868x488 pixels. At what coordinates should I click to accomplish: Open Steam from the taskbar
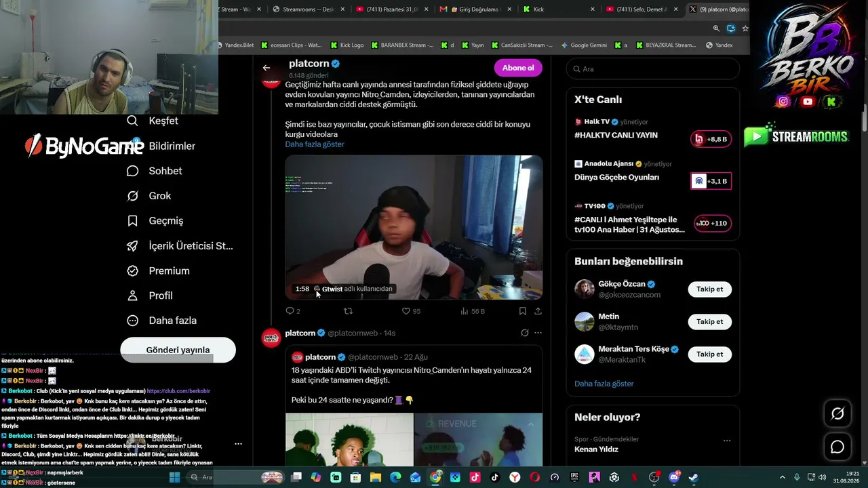click(693, 477)
